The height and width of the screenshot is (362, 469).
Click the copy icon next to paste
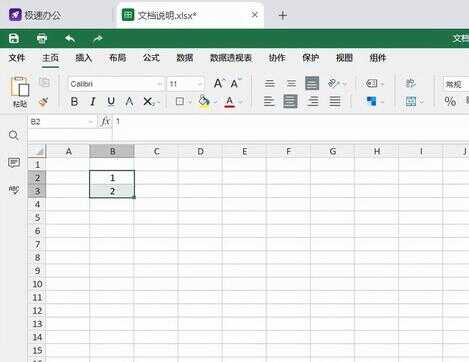(44, 82)
